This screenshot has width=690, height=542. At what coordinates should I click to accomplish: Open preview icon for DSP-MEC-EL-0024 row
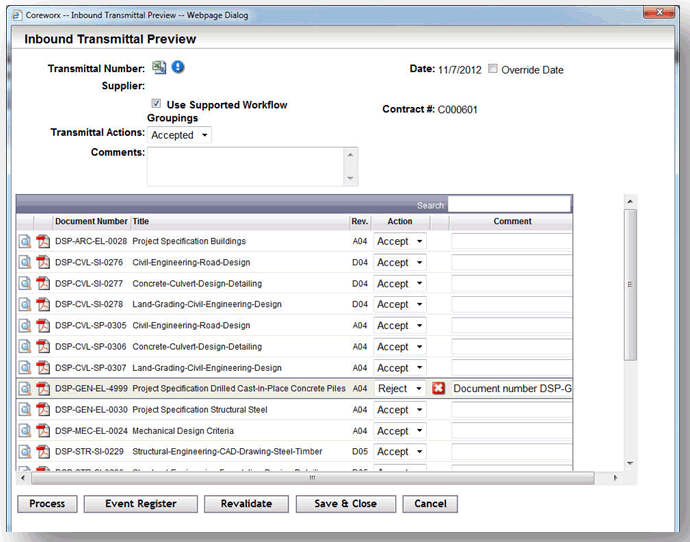[x=25, y=431]
